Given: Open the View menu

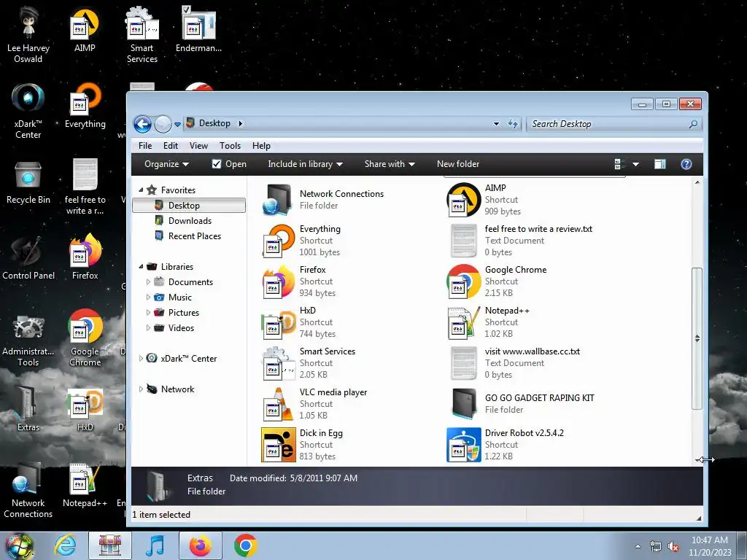Looking at the screenshot, I should pyautogui.click(x=198, y=146).
